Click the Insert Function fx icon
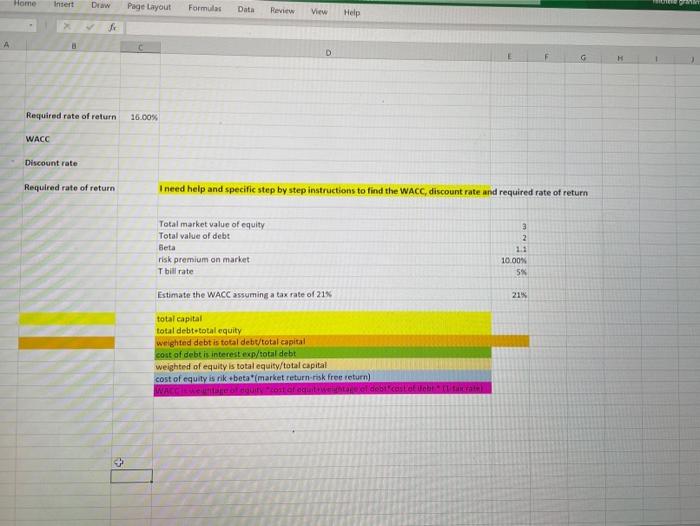The image size is (700, 526). [x=112, y=27]
